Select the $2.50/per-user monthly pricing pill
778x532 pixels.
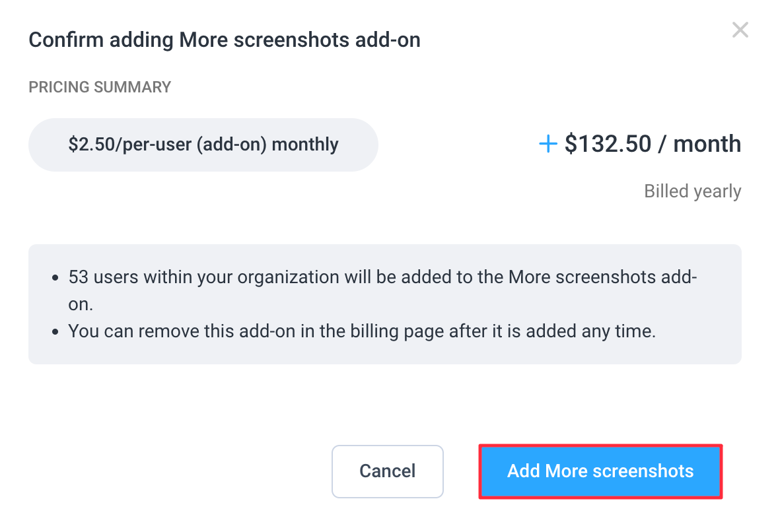click(x=203, y=145)
